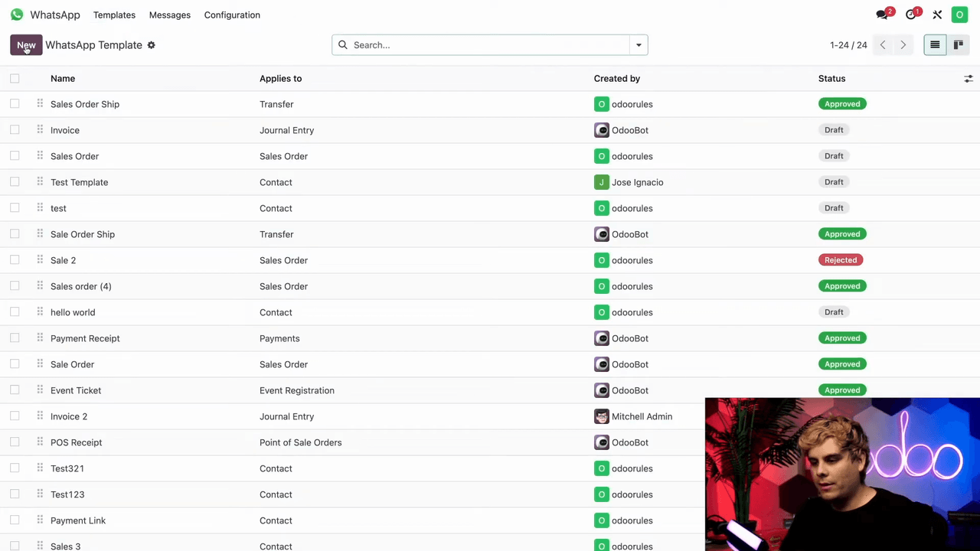The image size is (980, 551).
Task: Open the Templates menu
Action: point(114,15)
